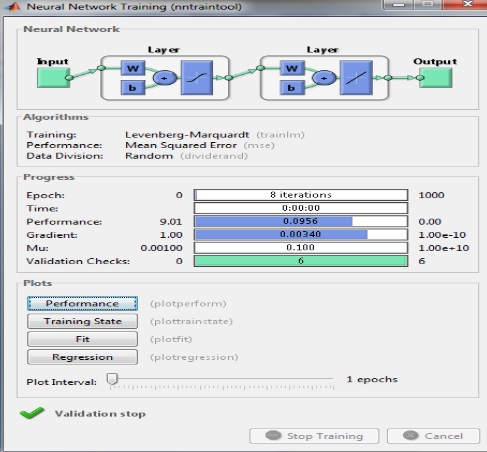Click the Stop Training button
Viewport: 487px width, 452px height.
point(314,436)
